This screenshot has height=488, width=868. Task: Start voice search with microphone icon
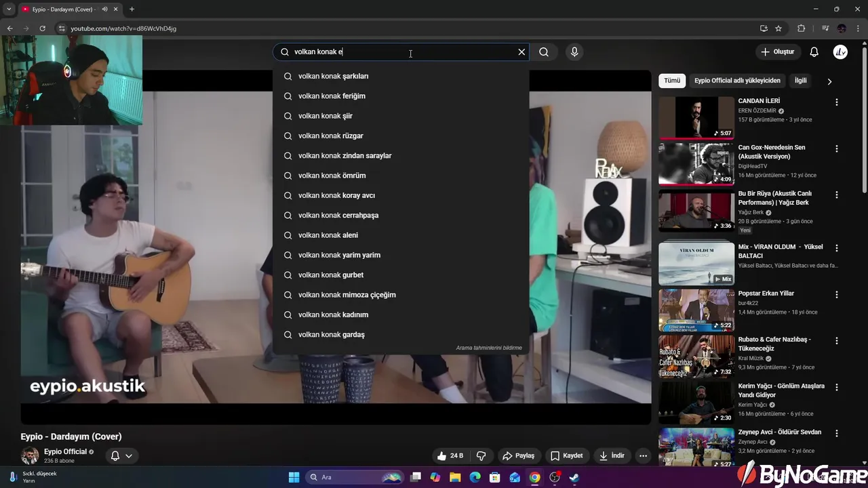tap(574, 52)
